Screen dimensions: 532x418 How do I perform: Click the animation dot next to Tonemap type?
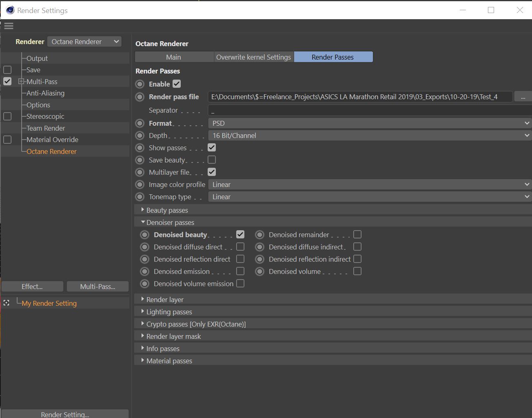pos(140,197)
